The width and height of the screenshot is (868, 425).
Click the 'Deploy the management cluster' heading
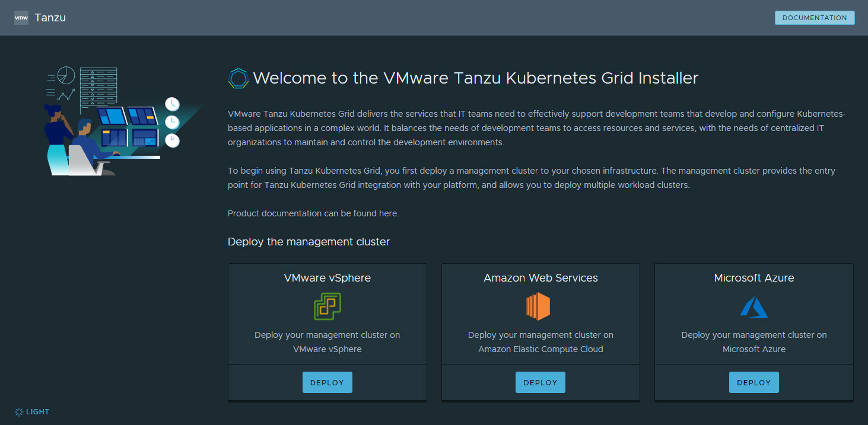tap(309, 242)
